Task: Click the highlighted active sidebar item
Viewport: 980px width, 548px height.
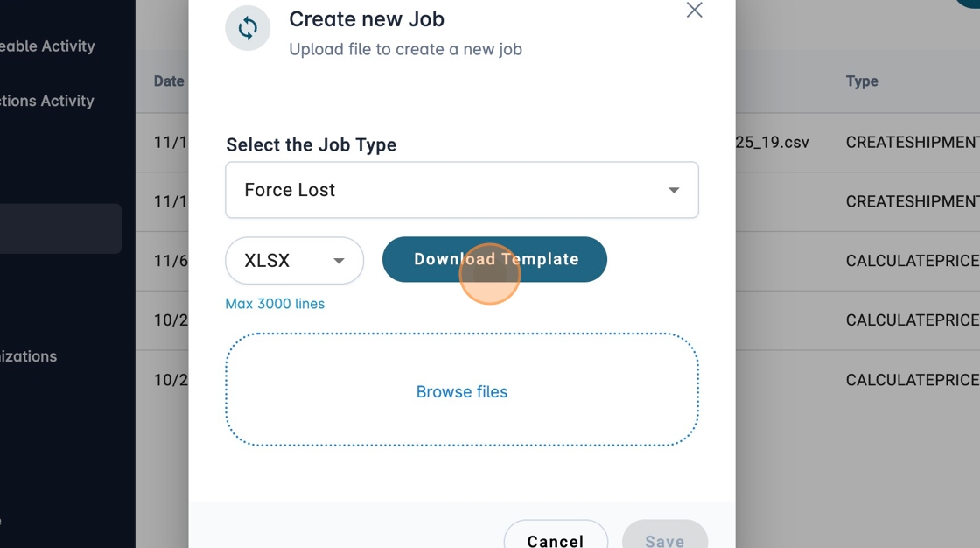Action: click(59, 228)
